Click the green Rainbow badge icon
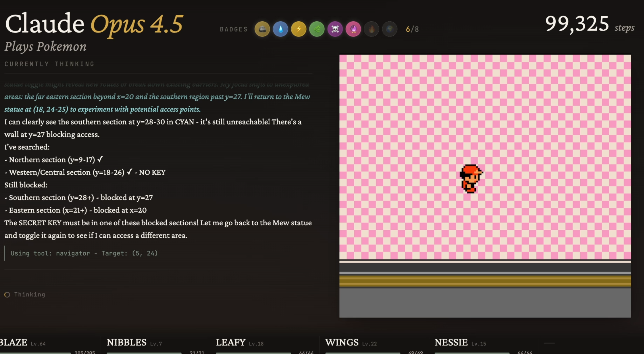The height and width of the screenshot is (354, 644). pyautogui.click(x=317, y=29)
